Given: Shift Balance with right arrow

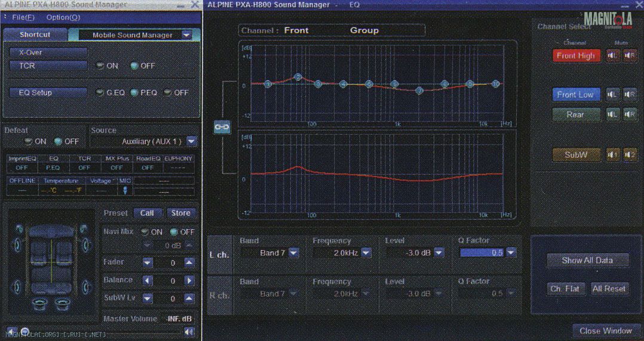Looking at the screenshot, I should click(189, 281).
